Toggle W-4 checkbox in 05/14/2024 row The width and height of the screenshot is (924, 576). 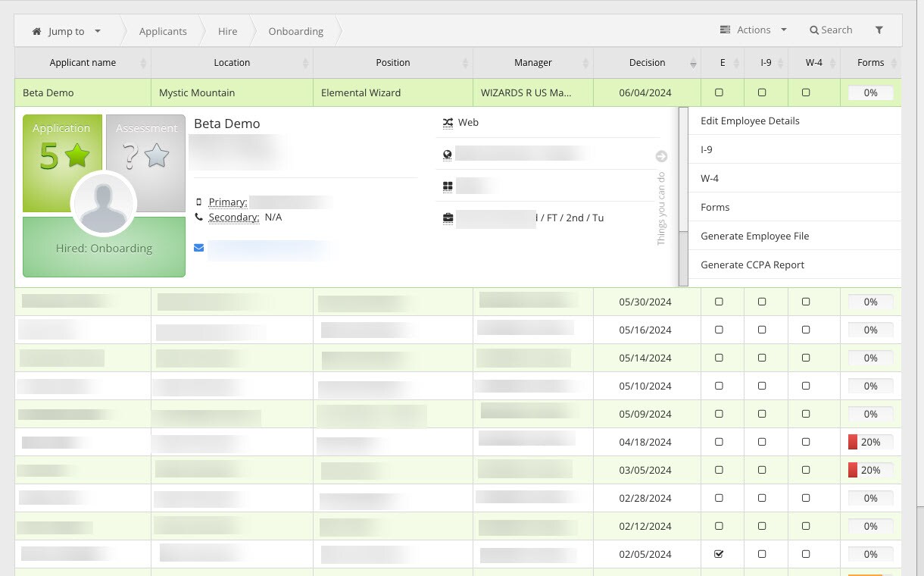806,358
